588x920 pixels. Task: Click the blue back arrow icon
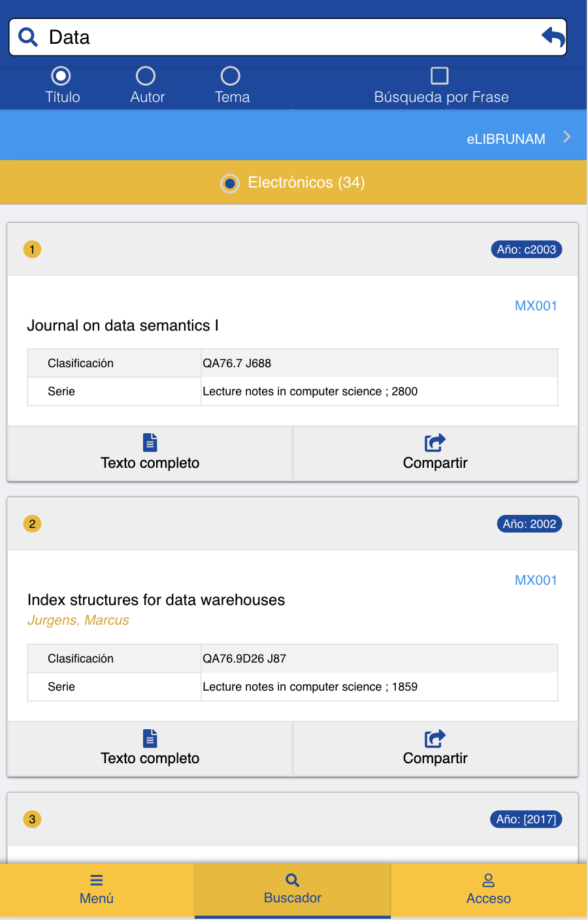tap(553, 37)
